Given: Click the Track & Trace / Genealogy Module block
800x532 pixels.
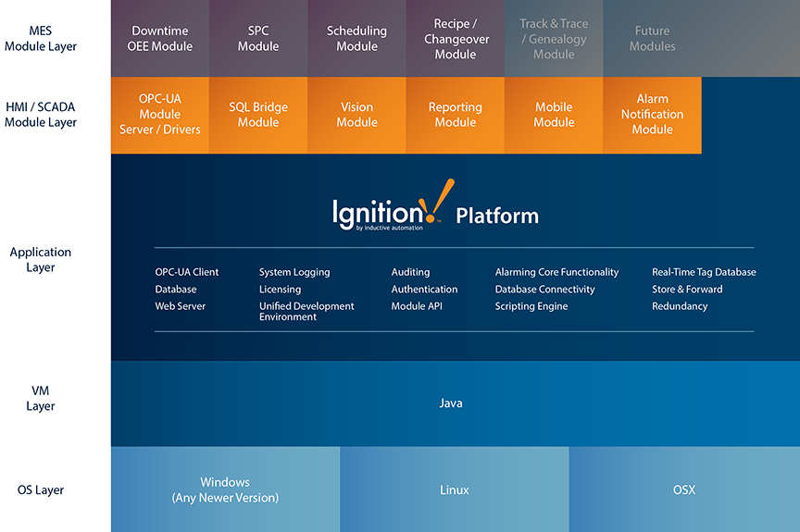Looking at the screenshot, I should (554, 38).
